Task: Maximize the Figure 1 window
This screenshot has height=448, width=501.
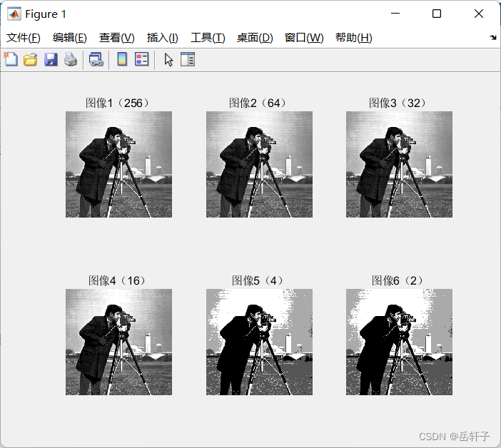Action: 437,14
